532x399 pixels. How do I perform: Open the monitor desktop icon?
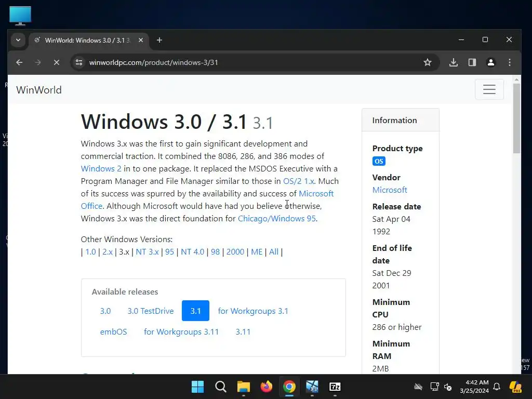coord(20,16)
